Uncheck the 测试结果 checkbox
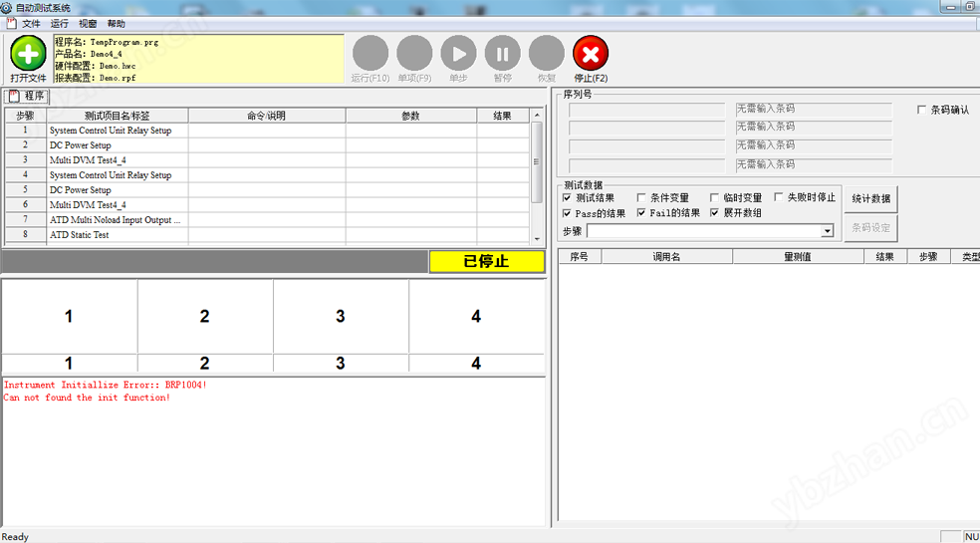The image size is (980, 543). [567, 197]
